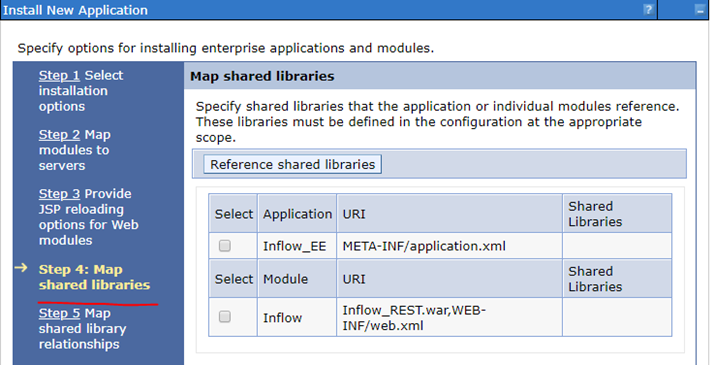This screenshot has height=365, width=715.
Task: Tick the Inflow module checkbox
Action: pos(224,317)
